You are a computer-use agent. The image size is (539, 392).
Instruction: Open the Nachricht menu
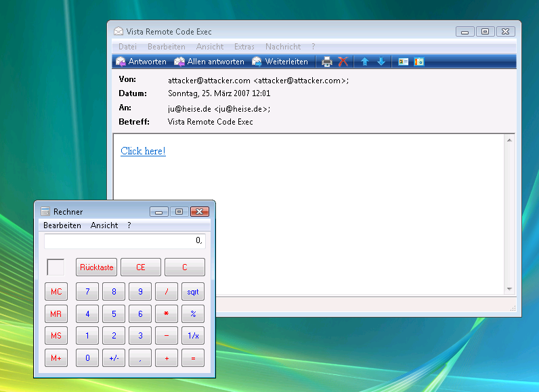pos(283,47)
